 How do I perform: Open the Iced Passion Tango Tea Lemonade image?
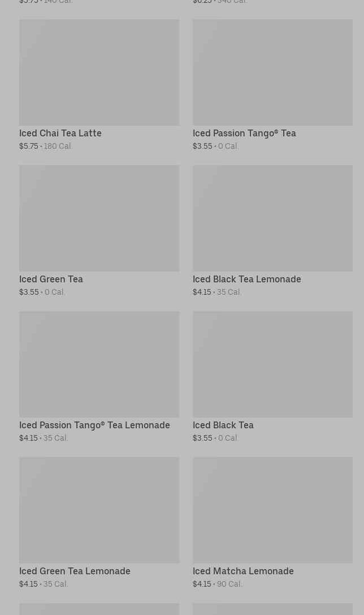(99, 364)
